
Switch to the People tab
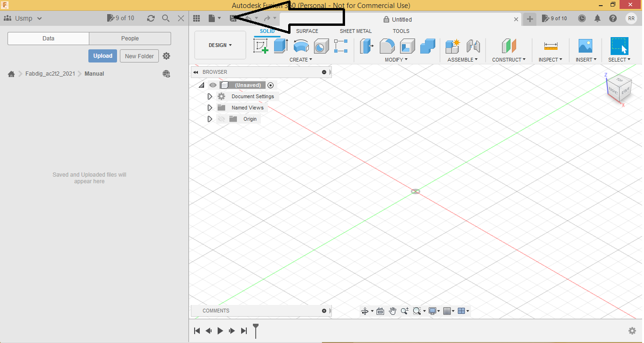coord(130,39)
